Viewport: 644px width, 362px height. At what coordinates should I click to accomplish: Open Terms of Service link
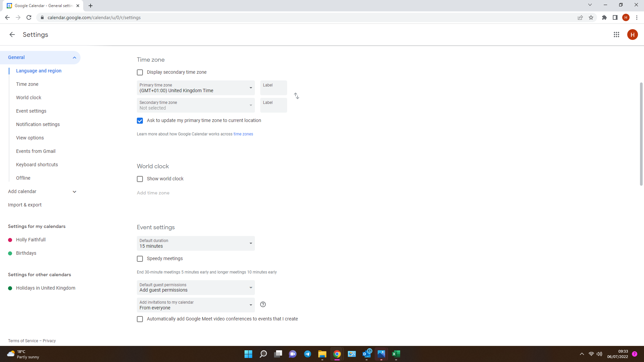[x=23, y=341]
